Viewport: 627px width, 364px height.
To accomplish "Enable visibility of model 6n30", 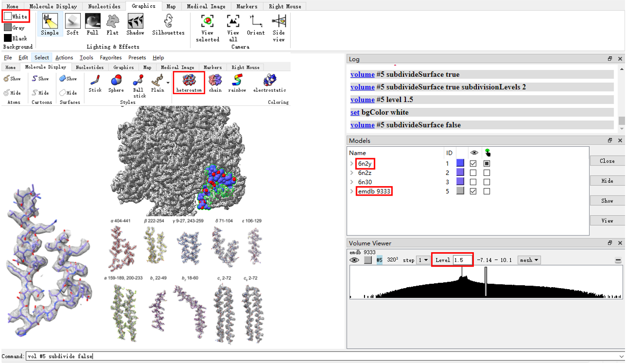I will 474,182.
